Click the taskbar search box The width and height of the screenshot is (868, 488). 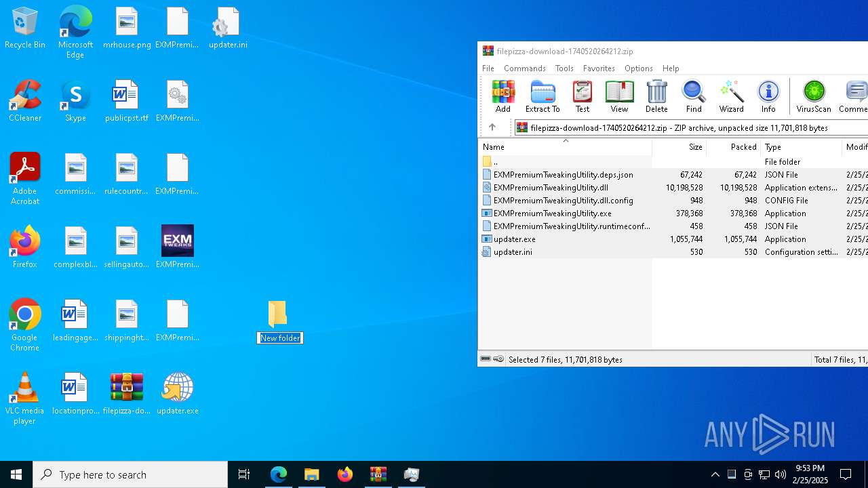(130, 474)
